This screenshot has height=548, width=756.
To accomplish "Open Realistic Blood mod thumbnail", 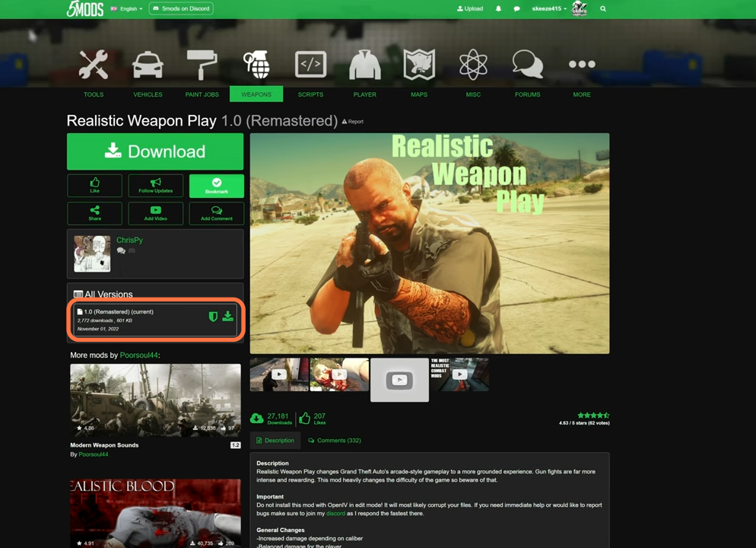I will [x=155, y=513].
